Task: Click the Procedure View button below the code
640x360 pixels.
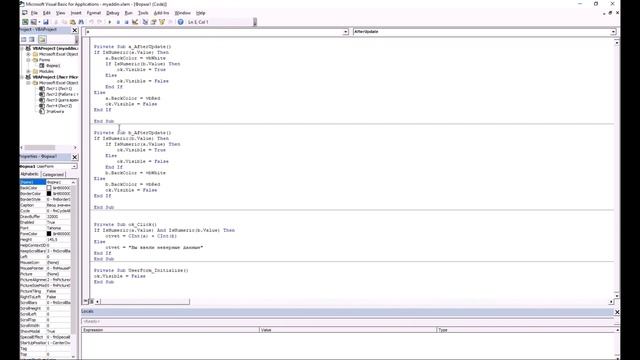Action: pyautogui.click(x=86, y=302)
